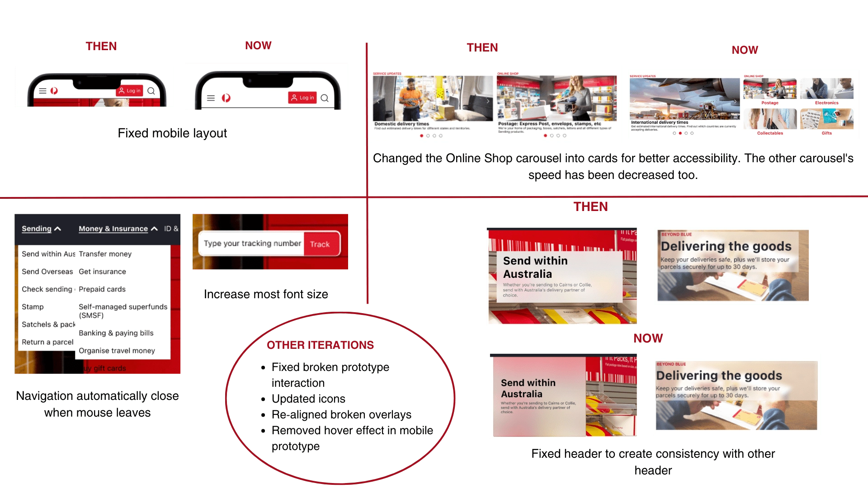Click the tracking number input field
The height and width of the screenshot is (488, 868).
click(x=250, y=243)
